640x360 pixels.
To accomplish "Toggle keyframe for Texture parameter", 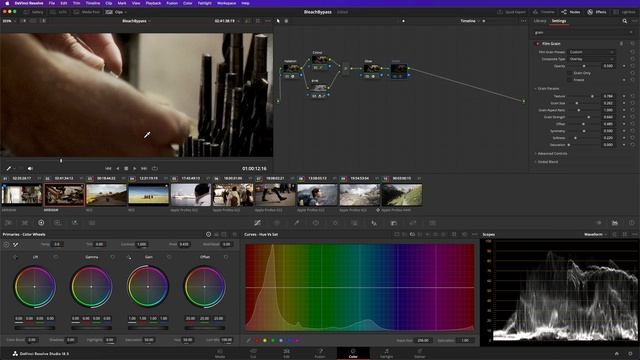I will 624,96.
